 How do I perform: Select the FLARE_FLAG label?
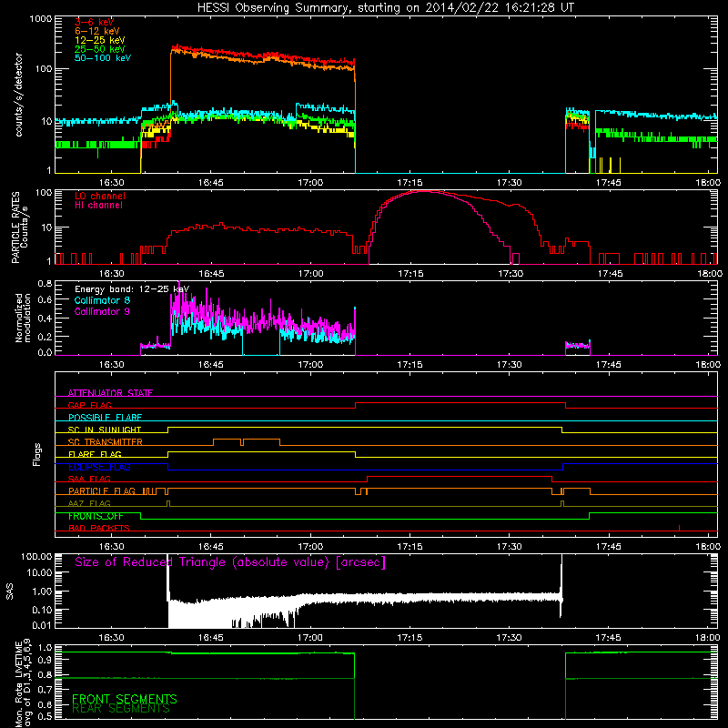pyautogui.click(x=95, y=454)
